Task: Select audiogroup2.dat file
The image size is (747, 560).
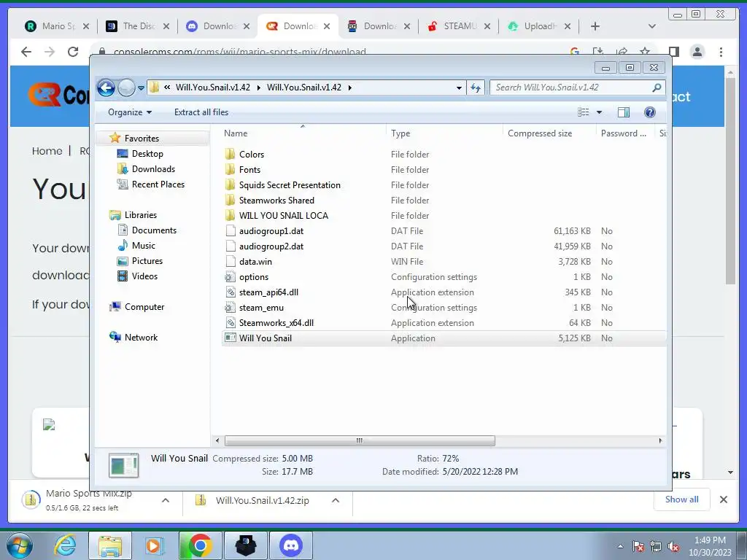Action: (x=271, y=246)
